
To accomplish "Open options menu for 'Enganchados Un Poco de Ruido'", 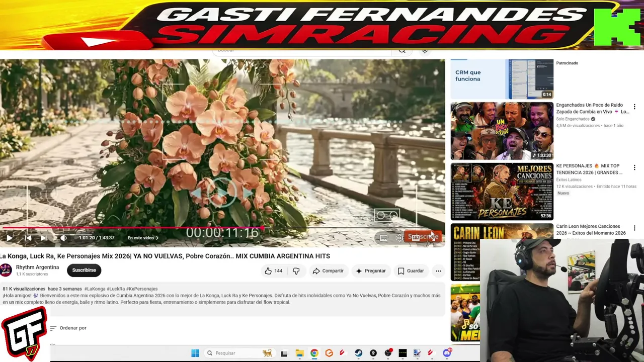I will click(634, 107).
